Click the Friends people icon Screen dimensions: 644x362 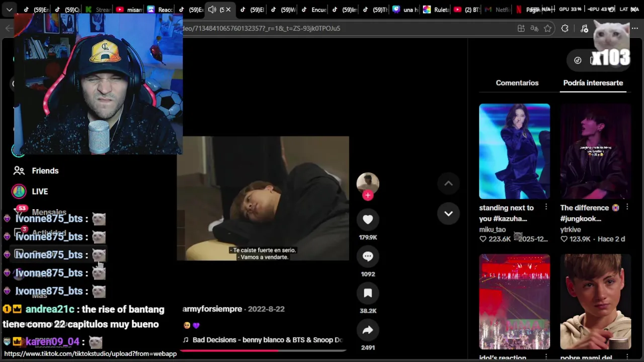(19, 170)
